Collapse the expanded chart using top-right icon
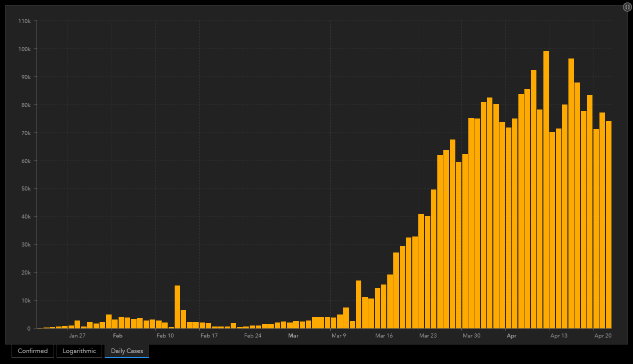 pos(627,7)
